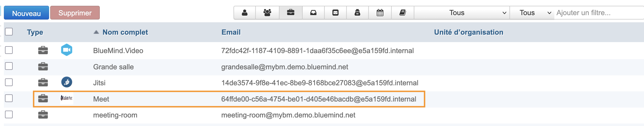
Task: Click the BlueMind.Video camera avatar
Action: (67, 50)
